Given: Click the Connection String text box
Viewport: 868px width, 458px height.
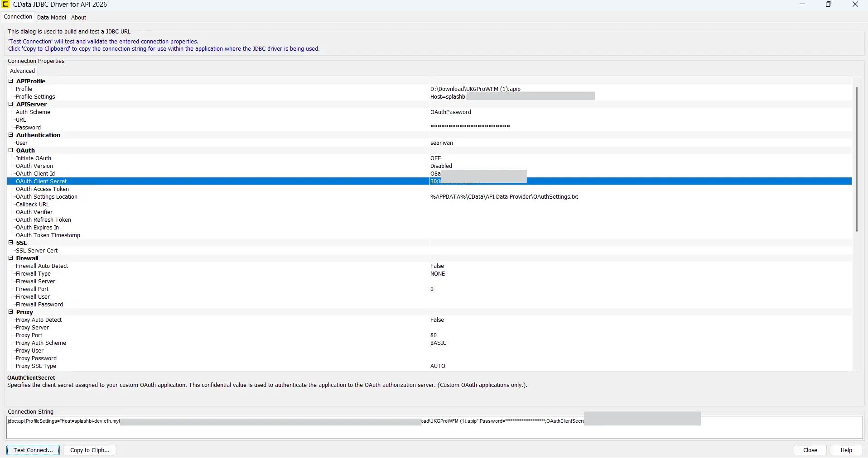Looking at the screenshot, I should click(x=434, y=428).
